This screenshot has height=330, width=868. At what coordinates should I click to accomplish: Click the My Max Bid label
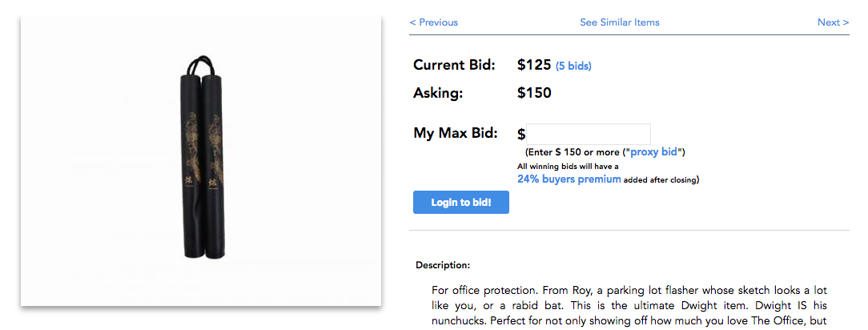pyautogui.click(x=455, y=134)
